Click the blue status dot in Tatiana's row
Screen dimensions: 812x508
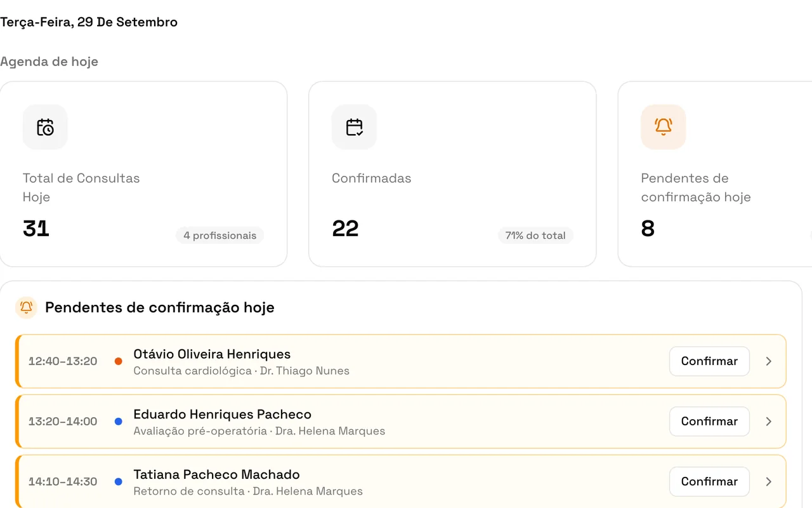118,482
